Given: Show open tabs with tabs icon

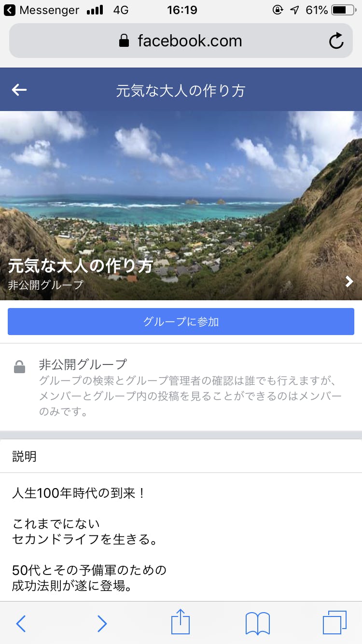Looking at the screenshot, I should tap(334, 623).
